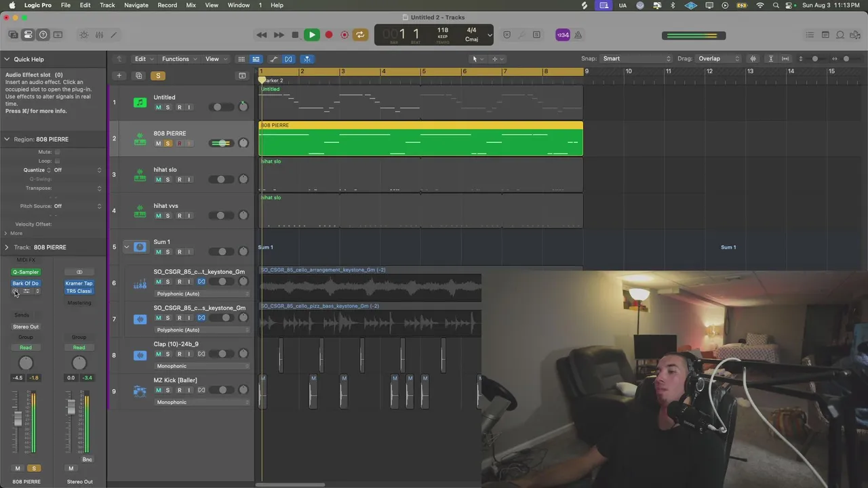Click the Bark Of Do effect slot

[x=26, y=283]
